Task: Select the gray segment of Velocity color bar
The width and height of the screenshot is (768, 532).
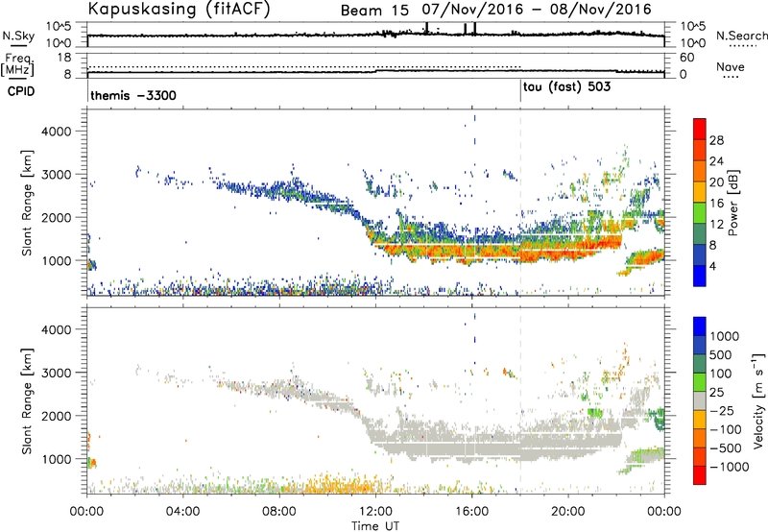Action: click(700, 400)
